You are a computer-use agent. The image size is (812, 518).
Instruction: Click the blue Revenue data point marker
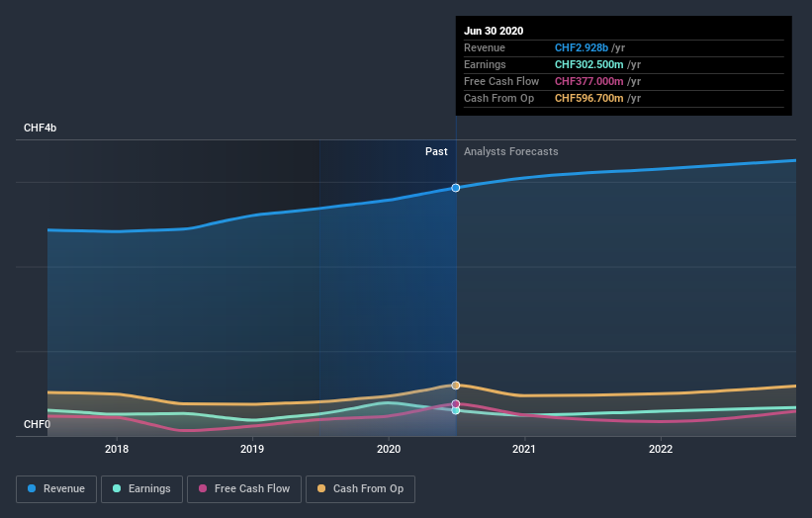(x=456, y=188)
